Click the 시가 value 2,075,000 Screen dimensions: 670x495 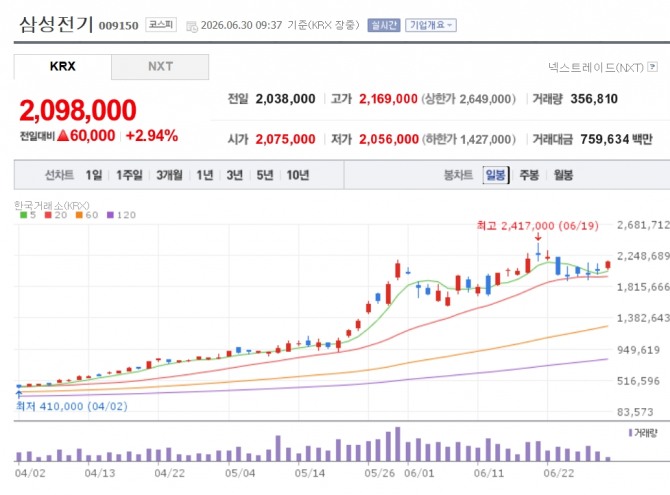(x=285, y=139)
